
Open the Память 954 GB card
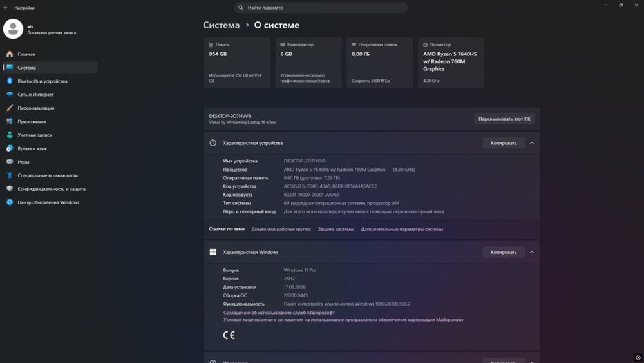[x=237, y=63]
